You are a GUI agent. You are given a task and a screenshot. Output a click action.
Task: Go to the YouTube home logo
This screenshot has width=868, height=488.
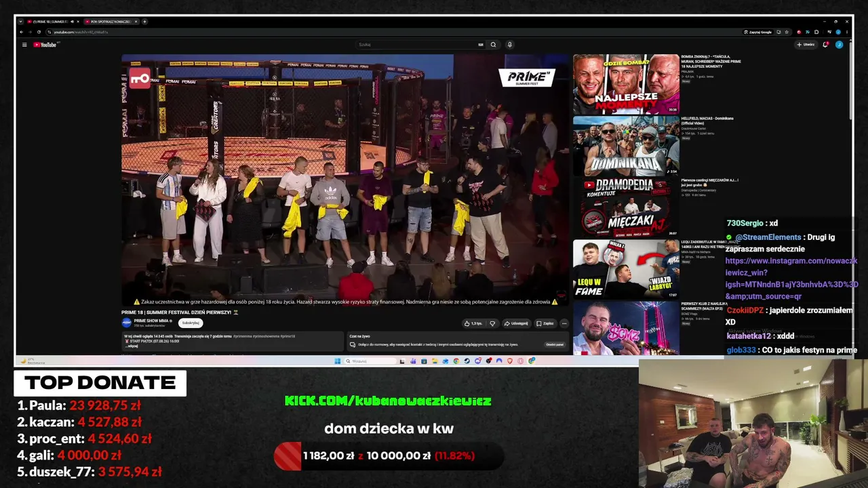click(45, 45)
